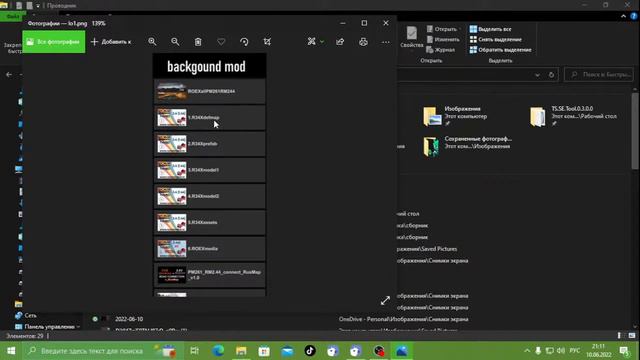
Task: Expand the Explorer address bar dropdown
Action: (x=537, y=75)
